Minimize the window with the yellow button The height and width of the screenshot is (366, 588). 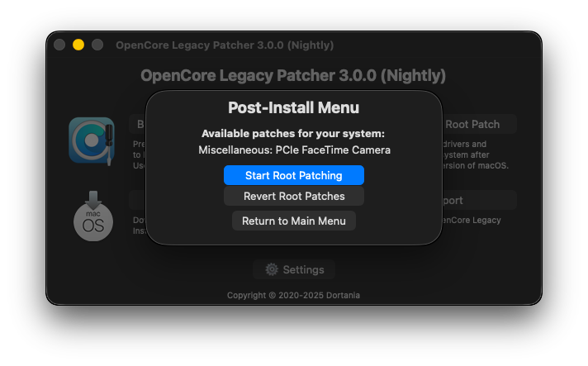pyautogui.click(x=78, y=45)
